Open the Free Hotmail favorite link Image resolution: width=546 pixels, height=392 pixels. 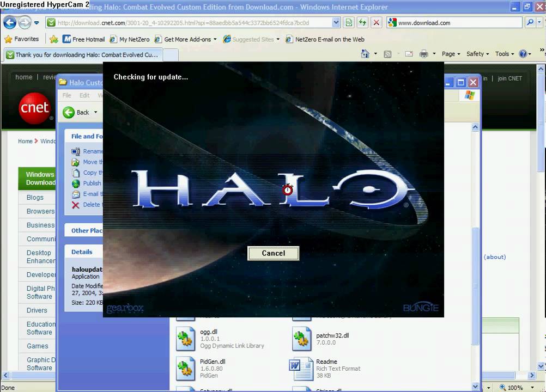83,39
